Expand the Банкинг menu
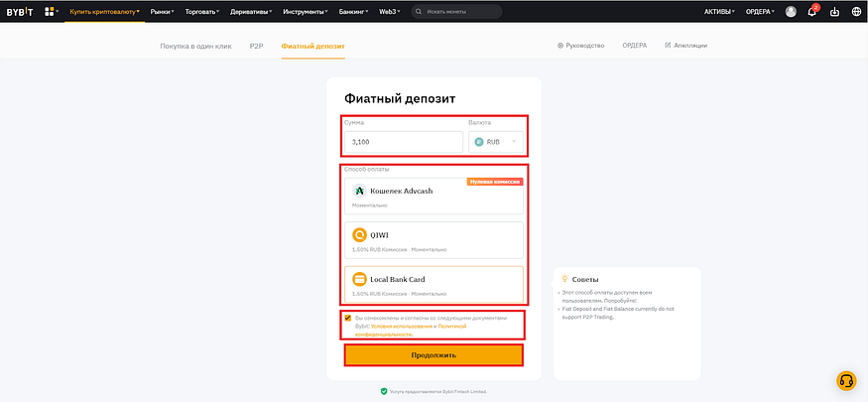The image size is (868, 402). pos(353,12)
